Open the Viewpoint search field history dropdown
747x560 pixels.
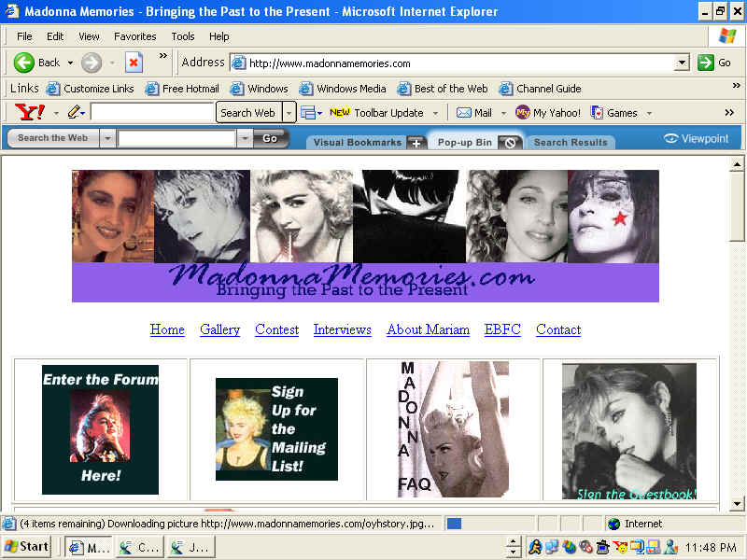pos(244,138)
